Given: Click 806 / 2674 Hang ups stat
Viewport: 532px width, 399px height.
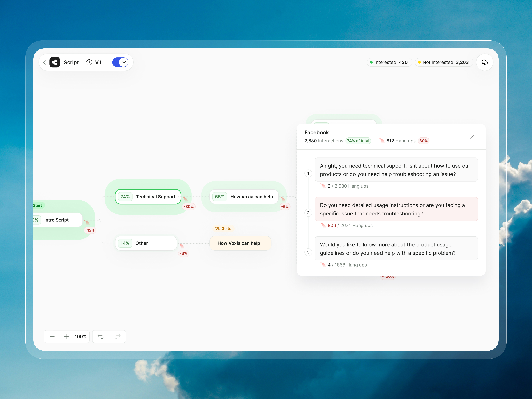Looking at the screenshot, I should coord(350,225).
